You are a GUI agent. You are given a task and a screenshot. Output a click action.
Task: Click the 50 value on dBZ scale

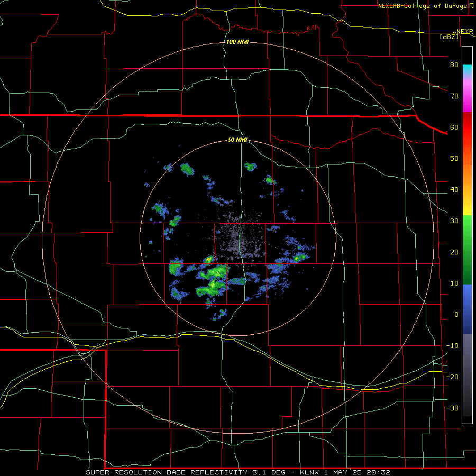click(454, 159)
